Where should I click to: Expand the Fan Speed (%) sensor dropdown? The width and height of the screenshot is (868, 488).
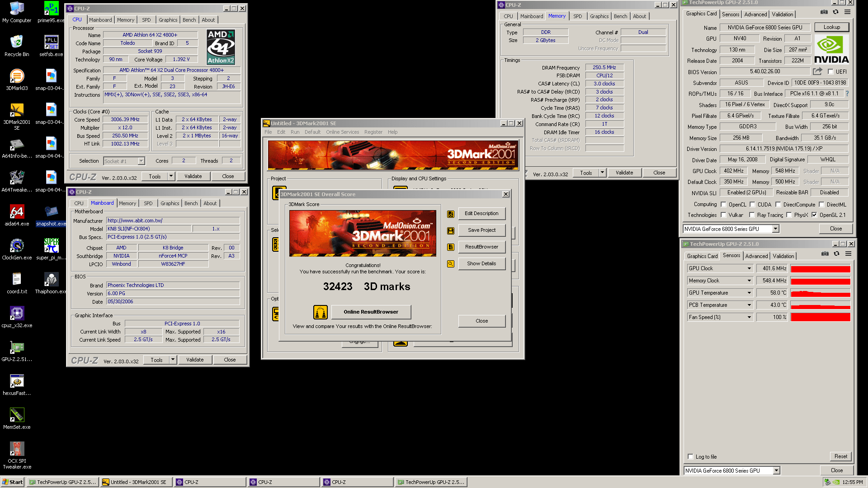click(749, 317)
